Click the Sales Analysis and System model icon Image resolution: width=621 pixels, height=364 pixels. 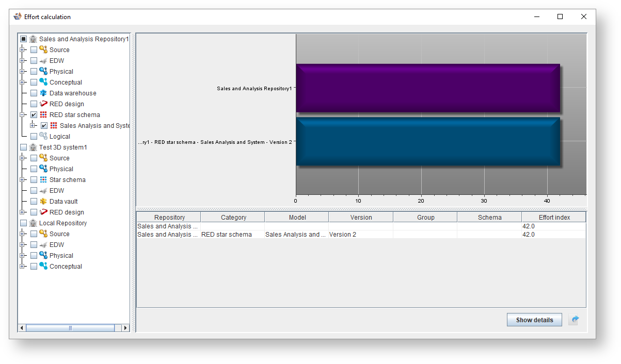tap(54, 126)
